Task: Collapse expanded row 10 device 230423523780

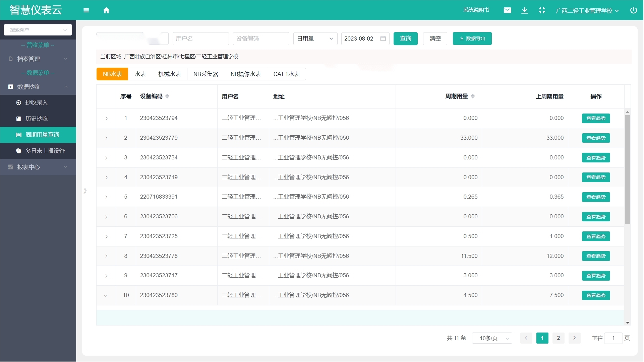Action: click(106, 296)
